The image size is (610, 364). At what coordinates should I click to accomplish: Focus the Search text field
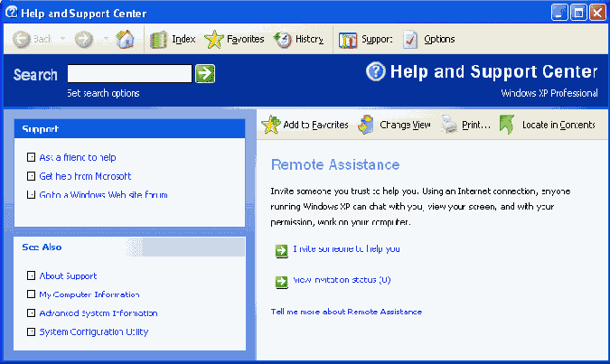click(x=129, y=73)
